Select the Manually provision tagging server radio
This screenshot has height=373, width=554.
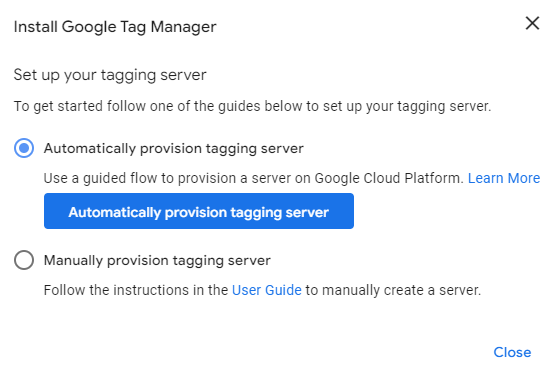[x=24, y=260]
